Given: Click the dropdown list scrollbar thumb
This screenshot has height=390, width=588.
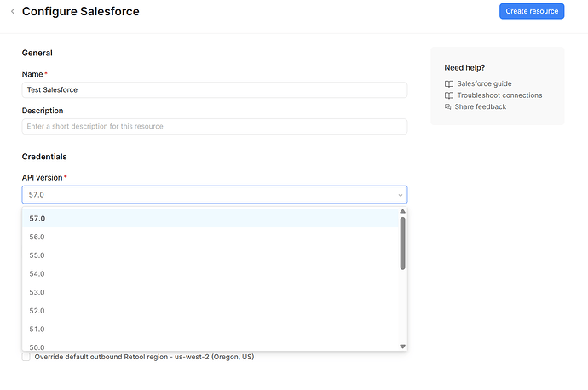Looking at the screenshot, I should (402, 244).
